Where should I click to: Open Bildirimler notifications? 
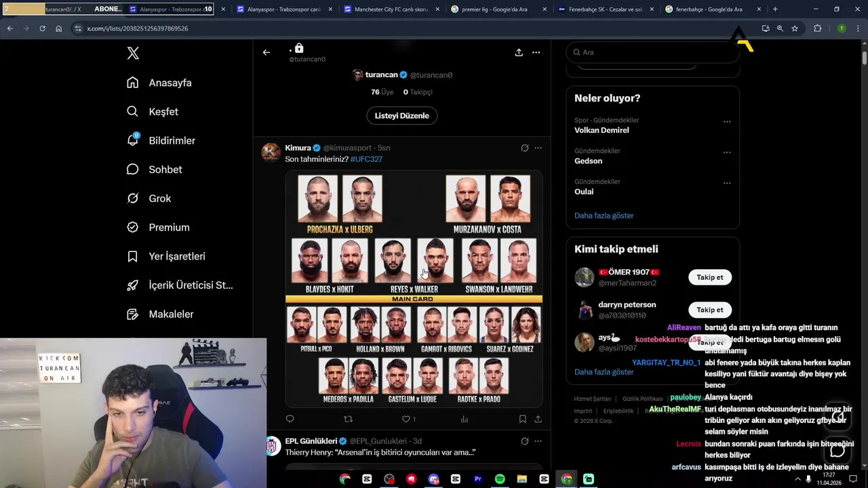[161, 140]
